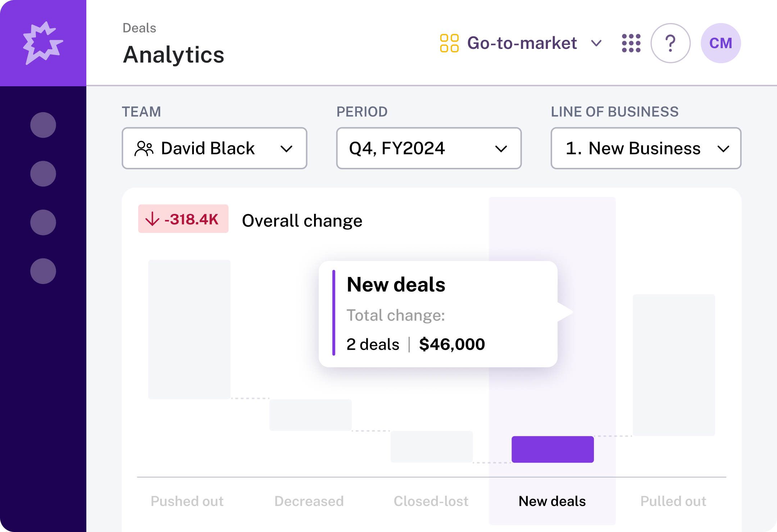The width and height of the screenshot is (777, 532).
Task: Click the -318.4K overall change badge
Action: [x=183, y=219]
